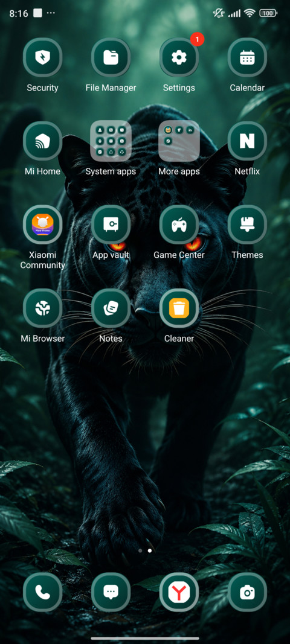Open App vault
This screenshot has height=644, width=290.
tap(111, 225)
